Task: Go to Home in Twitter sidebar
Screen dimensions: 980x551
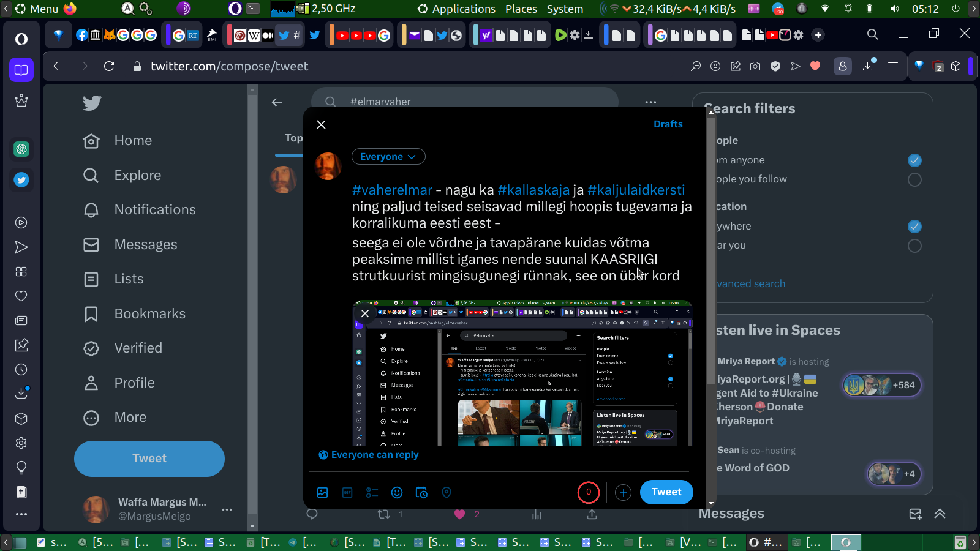Action: tap(118, 141)
